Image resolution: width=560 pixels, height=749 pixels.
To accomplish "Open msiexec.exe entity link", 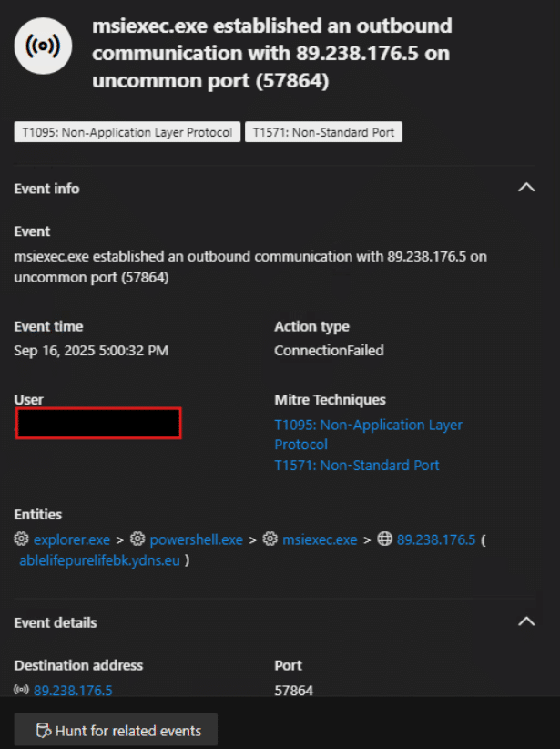I will point(320,539).
